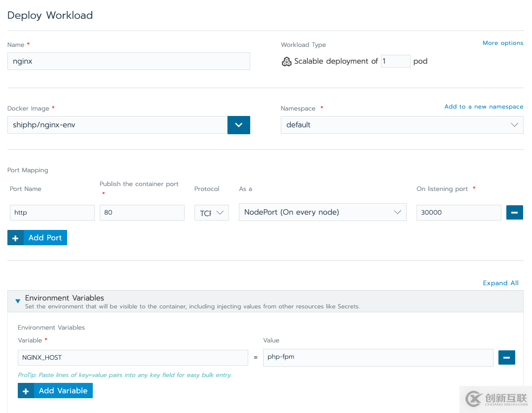Click the Expand All link
The width and height of the screenshot is (532, 413).
tap(500, 283)
